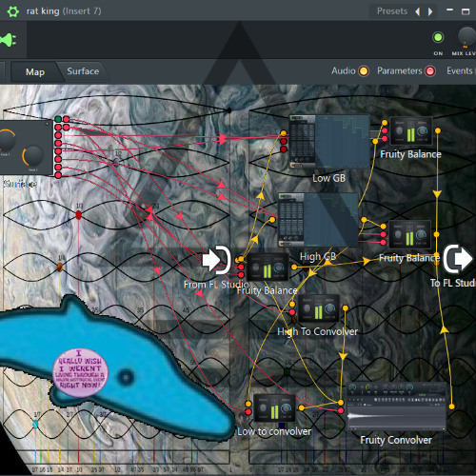Toggle the green ON light

(438, 37)
